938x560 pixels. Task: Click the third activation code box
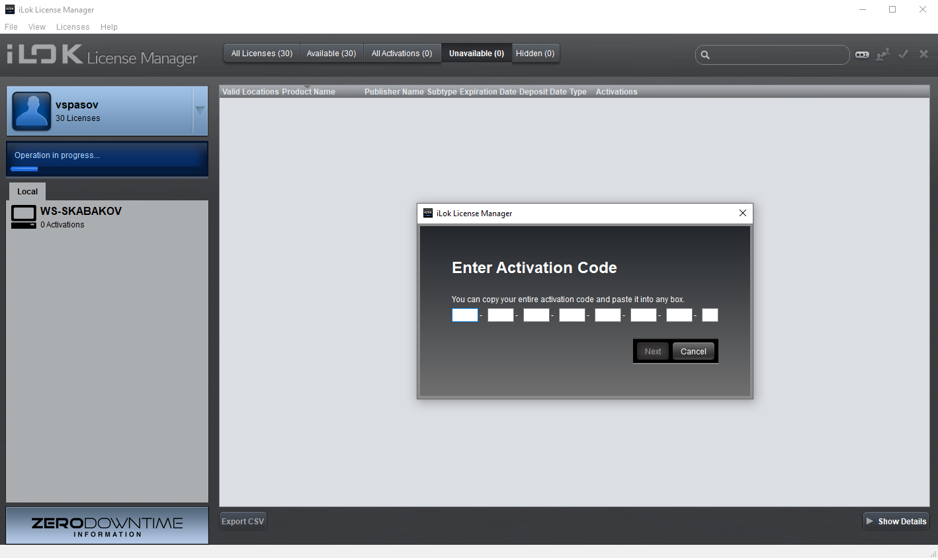point(536,315)
